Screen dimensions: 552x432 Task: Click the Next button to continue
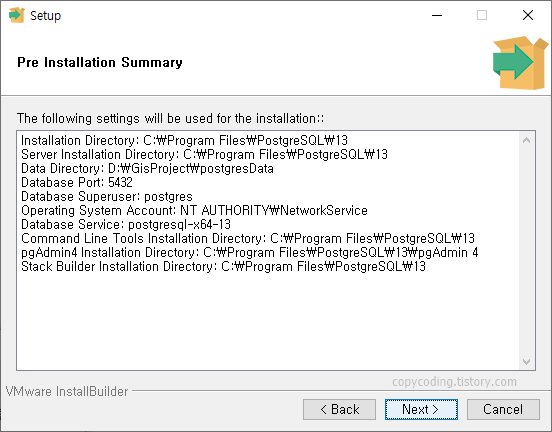tap(421, 409)
